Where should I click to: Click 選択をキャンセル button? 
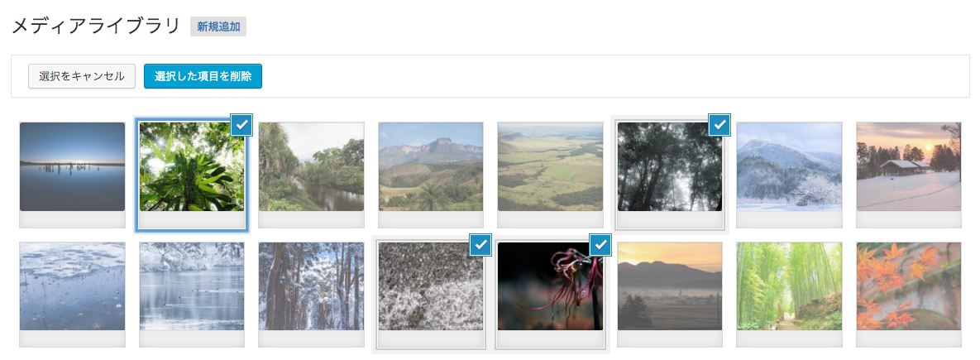point(82,76)
